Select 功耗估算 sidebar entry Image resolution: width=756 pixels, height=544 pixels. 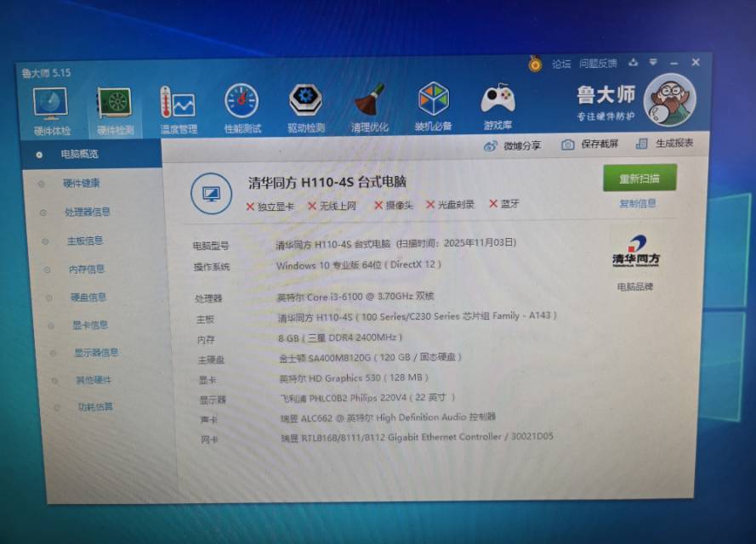[95, 406]
